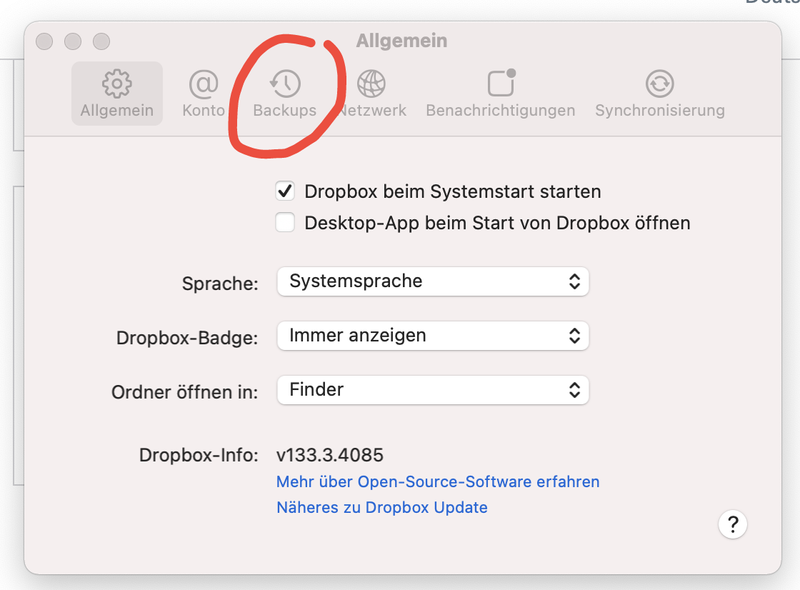Click 'Näheres zu Dropbox Update'
800x590 pixels.
coord(382,507)
